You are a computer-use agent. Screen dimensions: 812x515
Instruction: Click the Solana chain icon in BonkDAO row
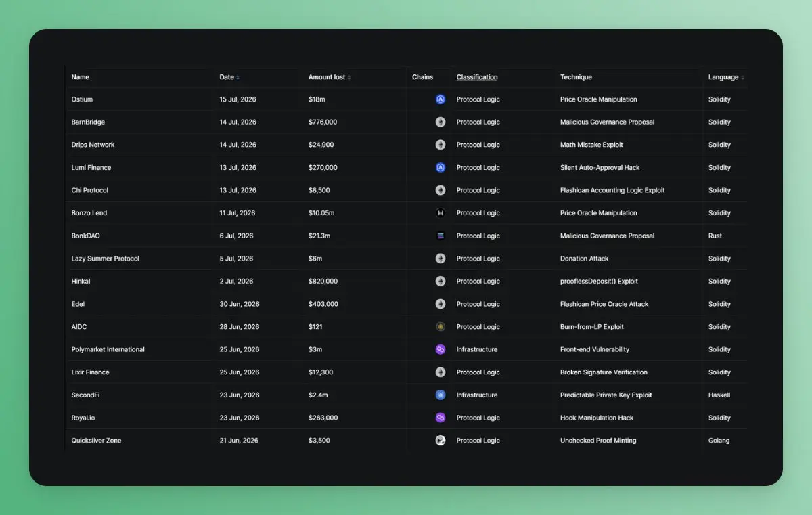tap(441, 236)
